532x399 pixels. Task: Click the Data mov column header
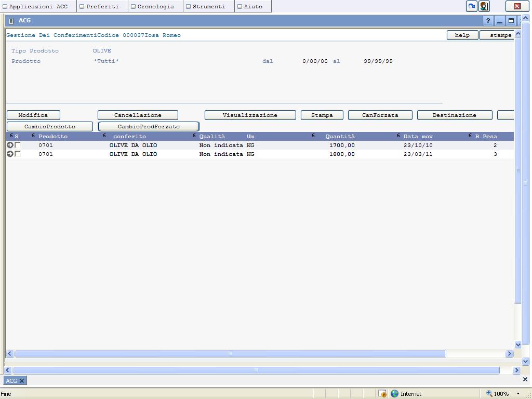pos(418,137)
